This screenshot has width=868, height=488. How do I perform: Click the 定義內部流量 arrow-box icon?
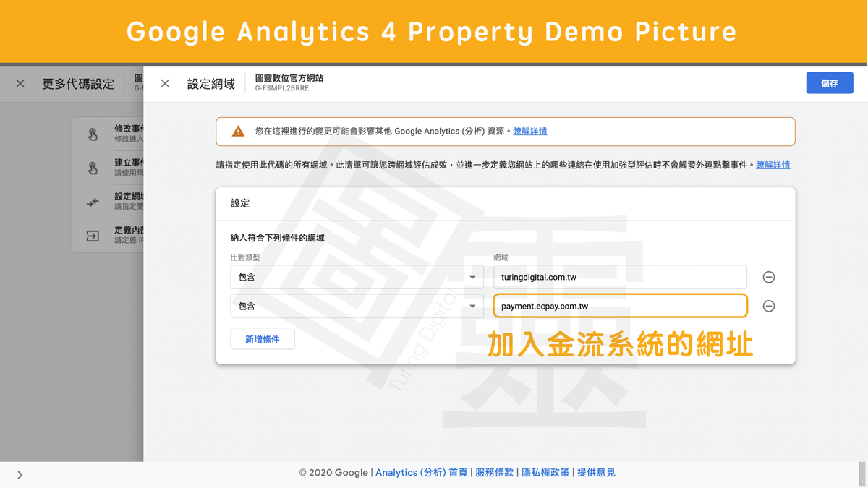click(x=93, y=236)
